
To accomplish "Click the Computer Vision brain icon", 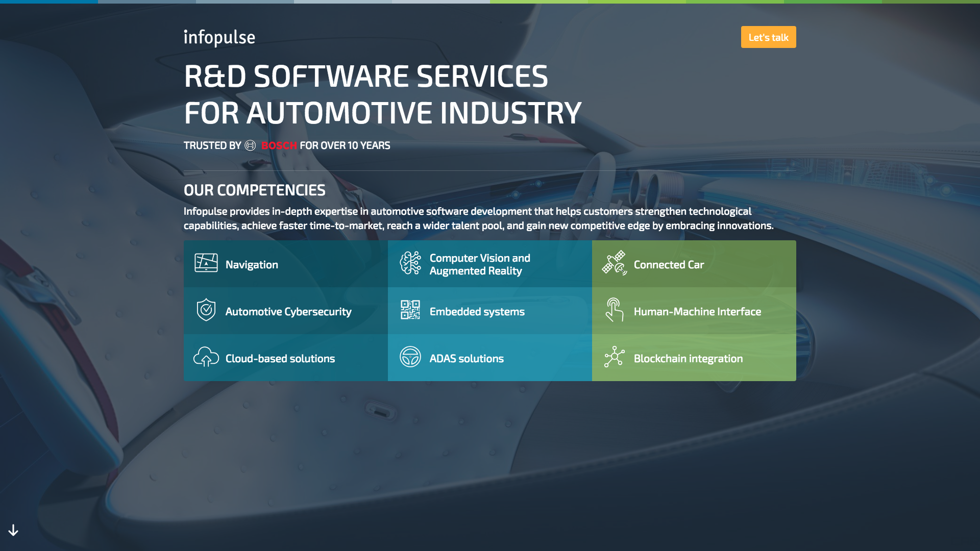I will click(410, 263).
